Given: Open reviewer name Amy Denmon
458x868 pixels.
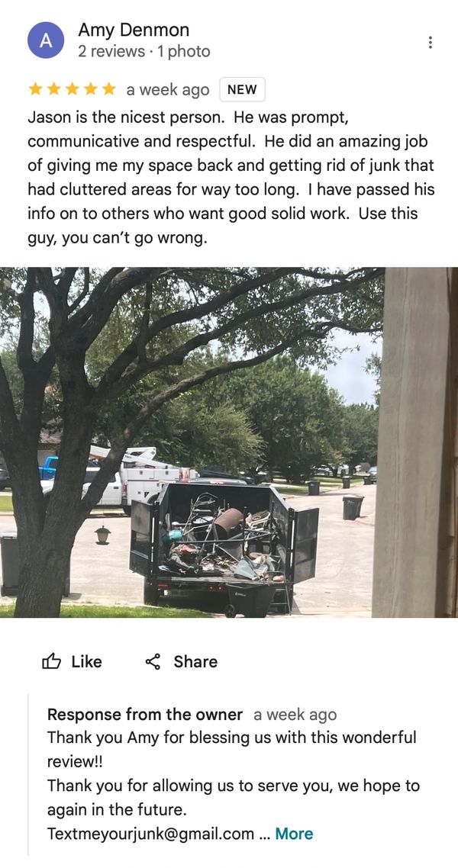Looking at the screenshot, I should [134, 29].
